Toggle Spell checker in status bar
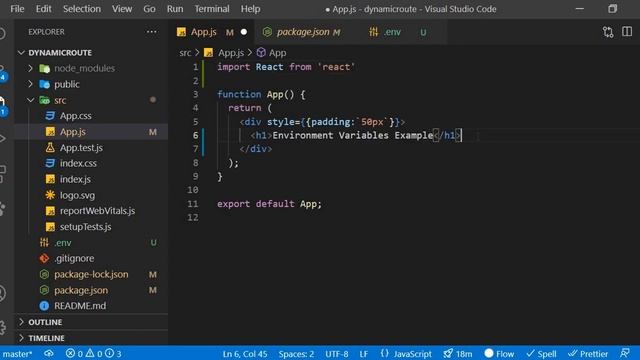This screenshot has width=640, height=360. 541,353
